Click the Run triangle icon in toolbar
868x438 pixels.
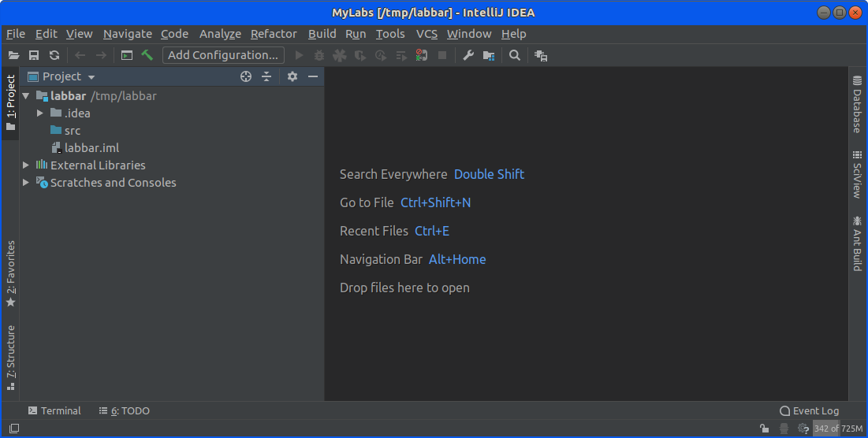click(x=299, y=55)
